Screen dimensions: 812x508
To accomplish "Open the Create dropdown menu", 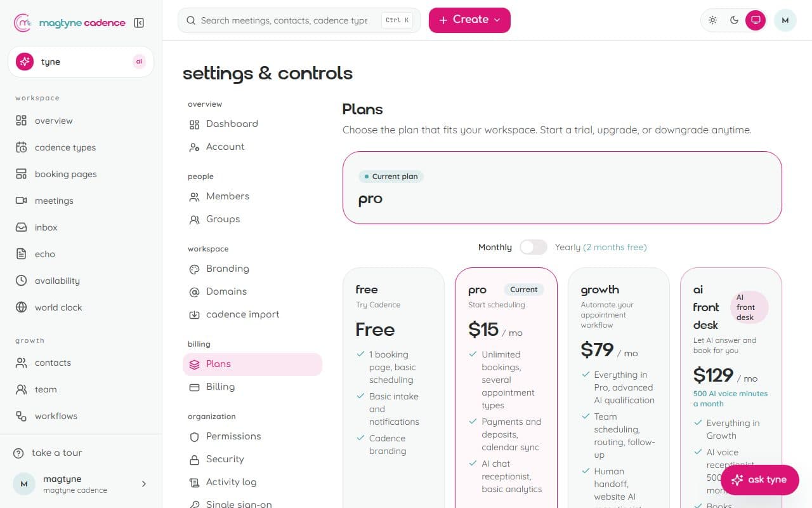I will [x=469, y=20].
